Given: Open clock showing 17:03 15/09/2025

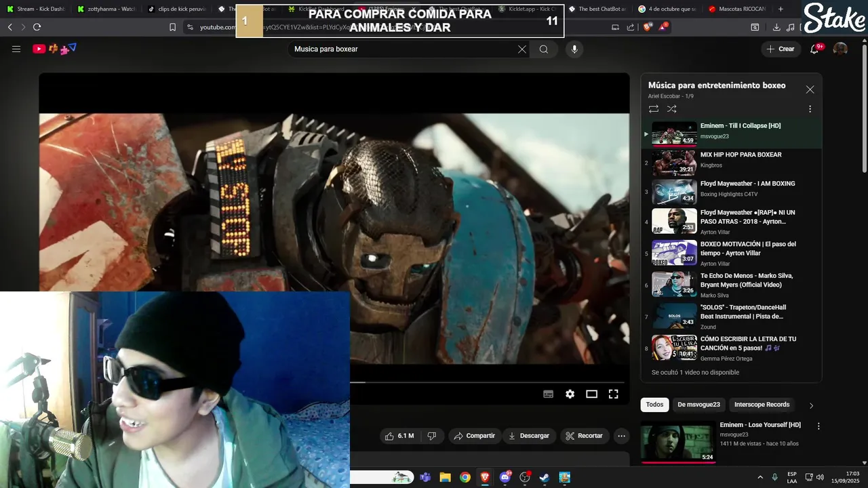Looking at the screenshot, I should 846,477.
